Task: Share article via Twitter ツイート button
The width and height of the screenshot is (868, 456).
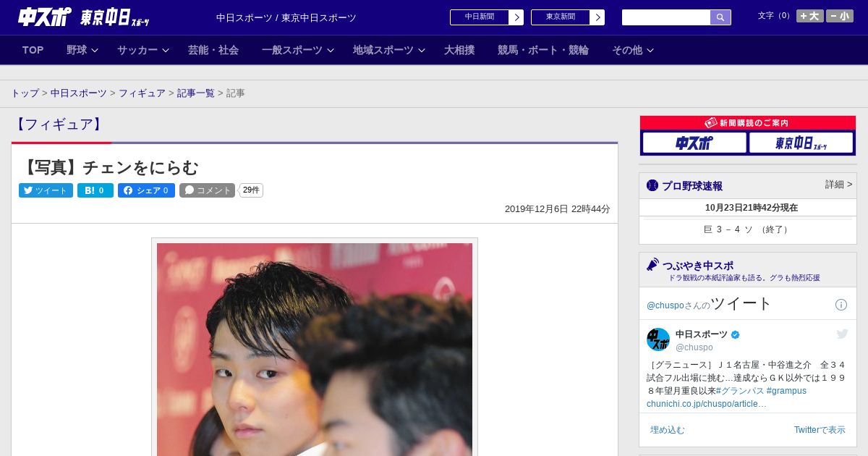Action: pos(46,190)
